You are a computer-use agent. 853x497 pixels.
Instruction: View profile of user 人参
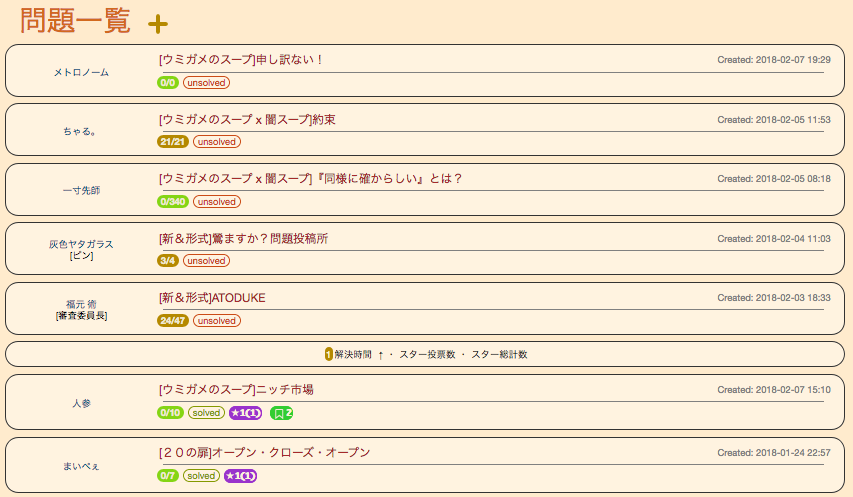81,403
